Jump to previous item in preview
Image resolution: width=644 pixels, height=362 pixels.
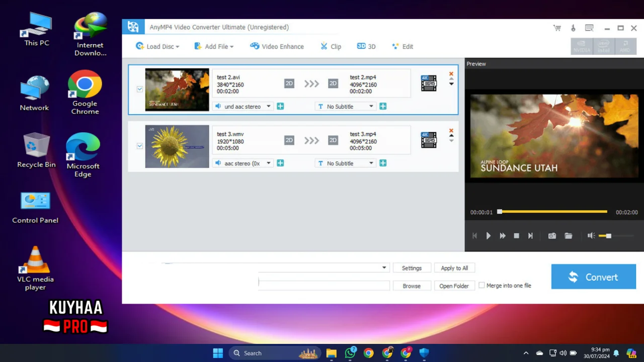(474, 236)
